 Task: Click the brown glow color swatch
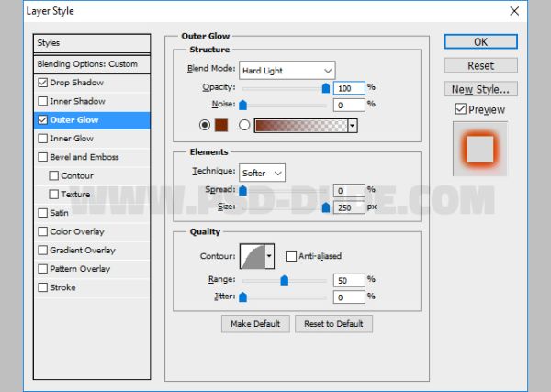pos(221,125)
